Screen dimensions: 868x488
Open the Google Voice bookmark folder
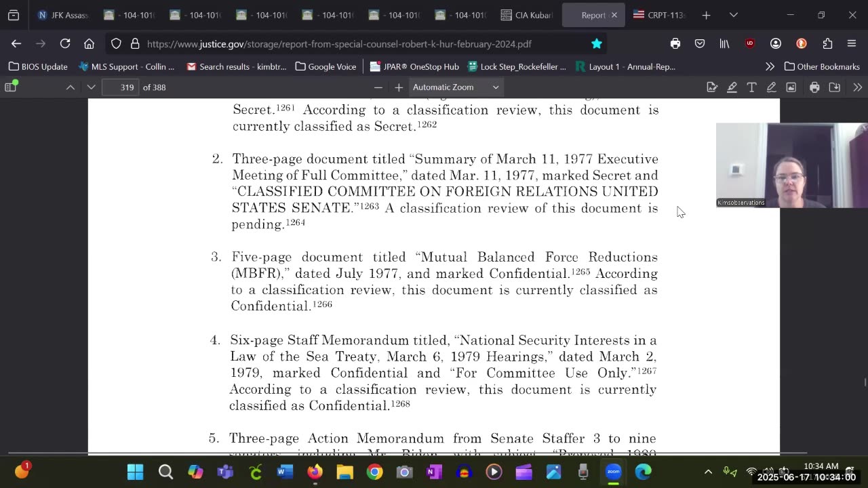325,66
